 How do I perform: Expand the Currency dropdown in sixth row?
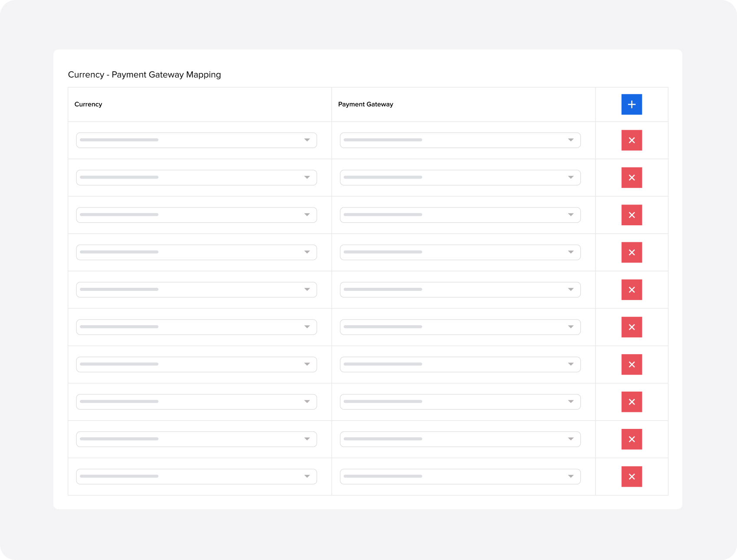point(197,327)
